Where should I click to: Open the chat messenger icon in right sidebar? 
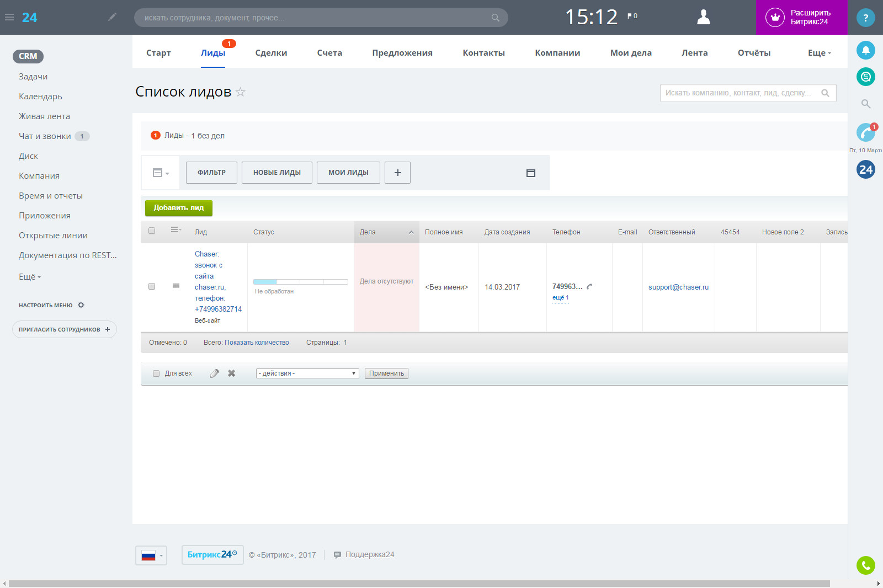(x=865, y=77)
